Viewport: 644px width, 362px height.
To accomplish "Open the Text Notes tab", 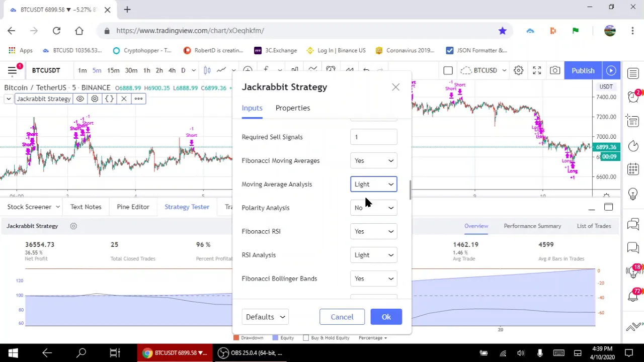I will tap(86, 207).
